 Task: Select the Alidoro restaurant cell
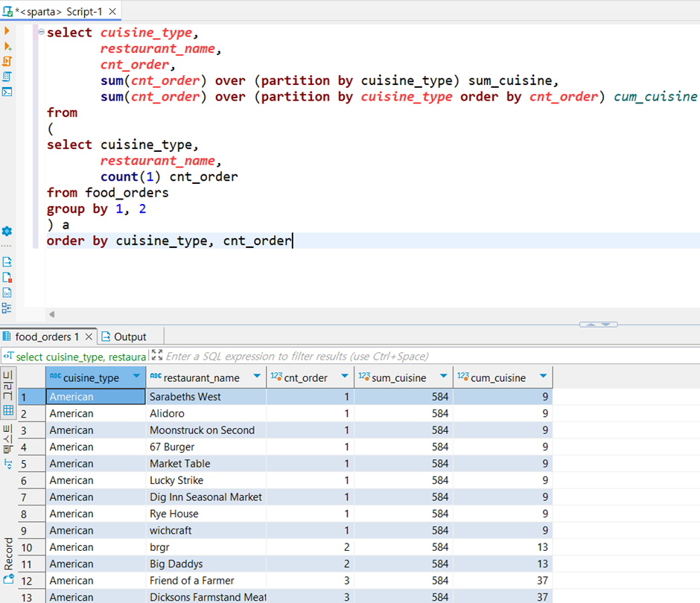(x=206, y=413)
